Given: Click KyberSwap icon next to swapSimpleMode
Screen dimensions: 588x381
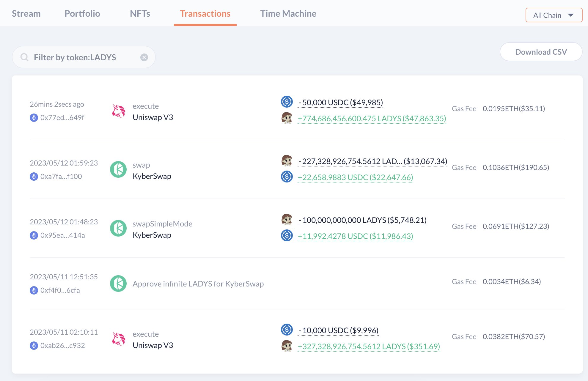Looking at the screenshot, I should [x=118, y=228].
